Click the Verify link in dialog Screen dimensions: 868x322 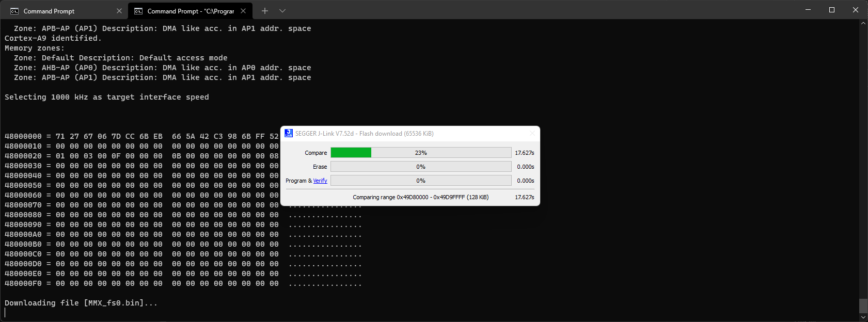pyautogui.click(x=320, y=181)
